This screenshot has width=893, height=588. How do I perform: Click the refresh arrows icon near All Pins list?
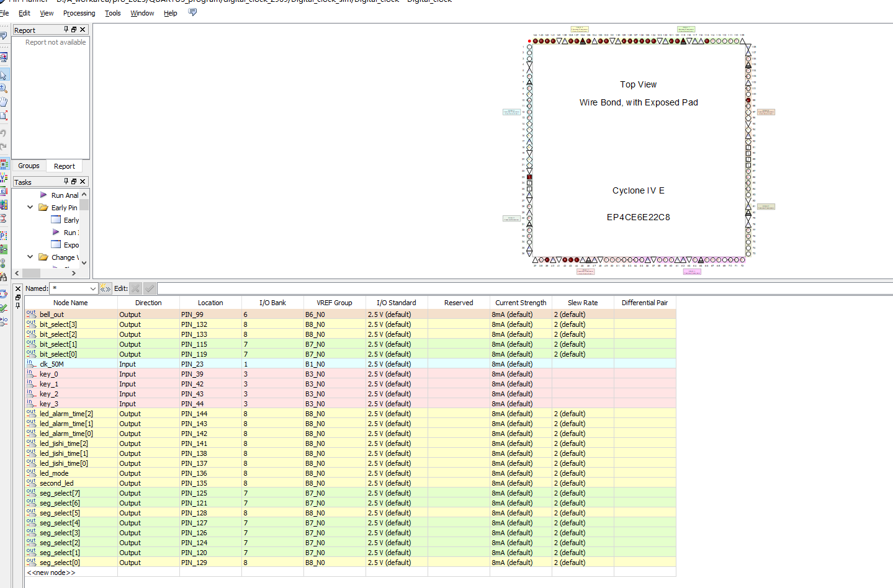point(4,294)
